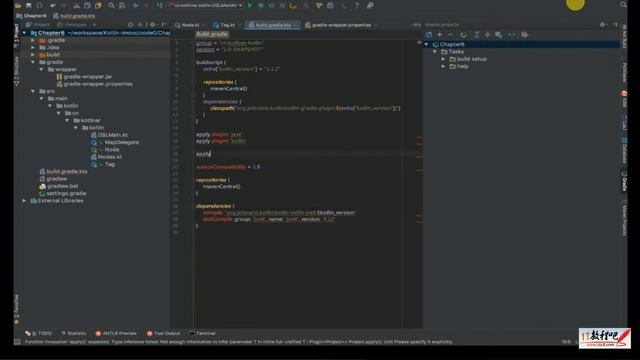Open Search Everywhere magnifier at top right
Viewport: 640px width, 360px height.
pyautogui.click(x=623, y=5)
